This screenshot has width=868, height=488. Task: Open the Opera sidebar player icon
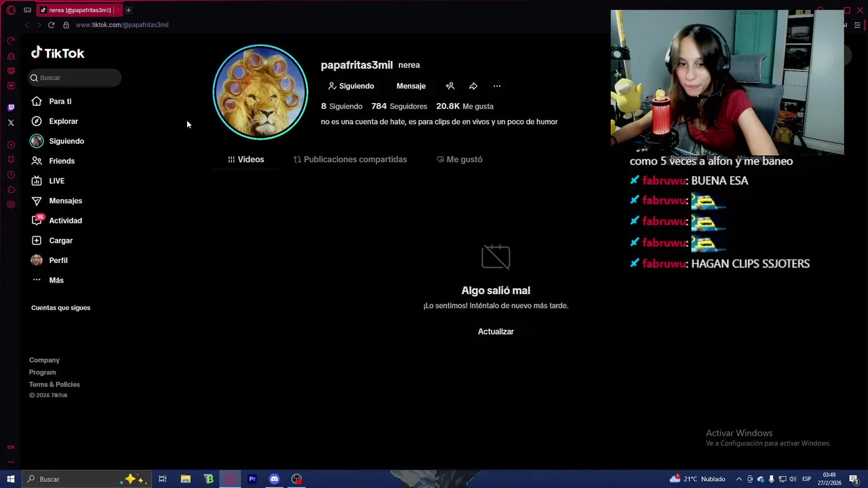click(11, 145)
